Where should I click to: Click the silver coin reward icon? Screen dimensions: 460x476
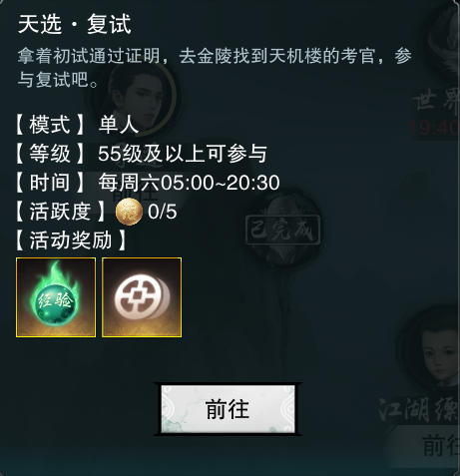[142, 297]
